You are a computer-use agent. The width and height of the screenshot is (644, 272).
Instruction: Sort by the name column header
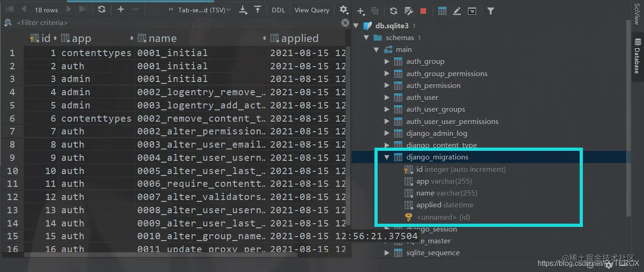click(202, 38)
